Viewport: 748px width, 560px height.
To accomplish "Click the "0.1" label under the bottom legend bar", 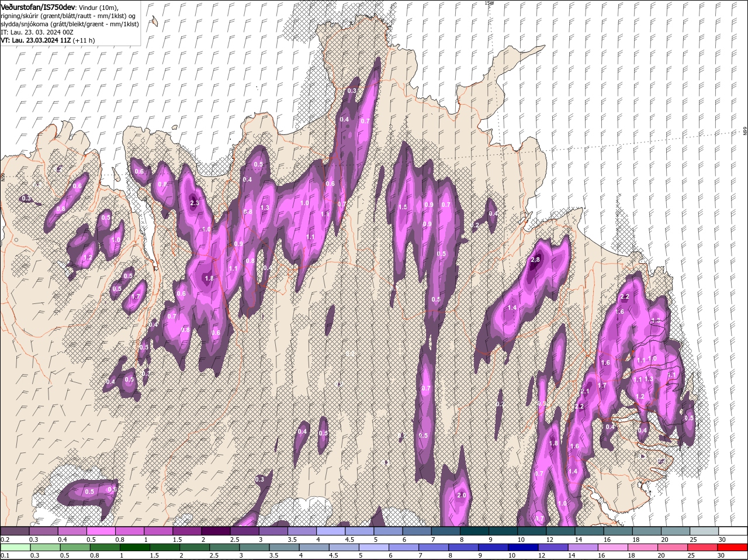I will click(5, 555).
